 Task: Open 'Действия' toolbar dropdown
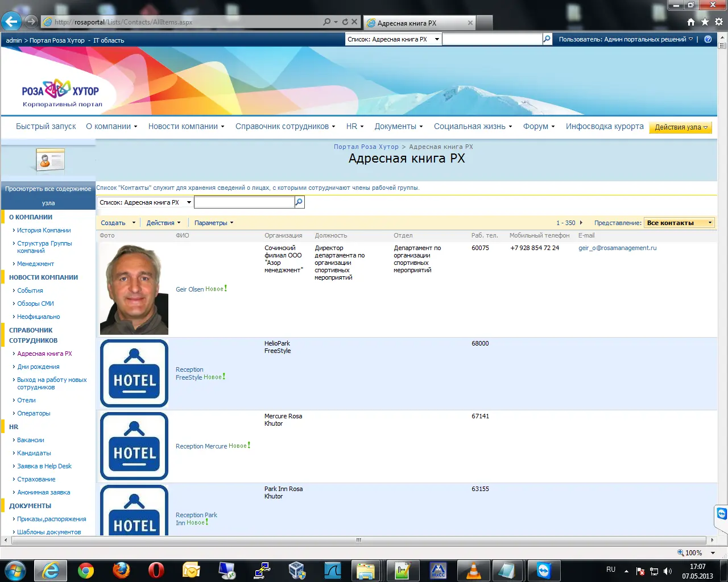pos(164,223)
